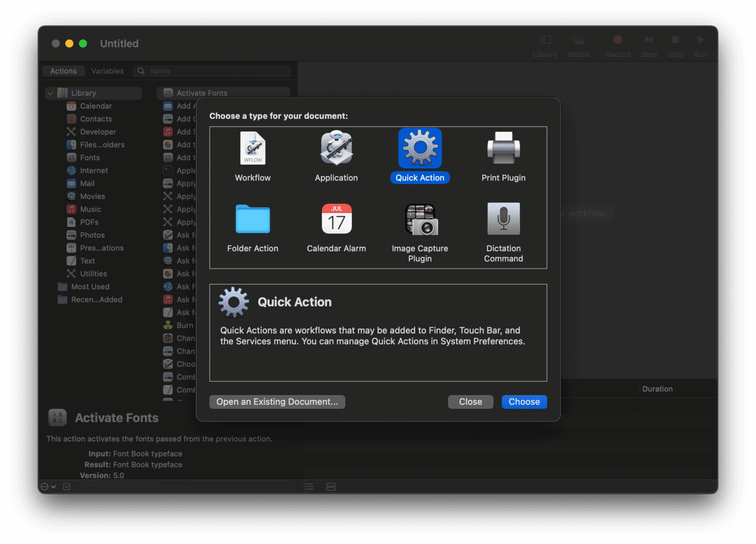756x544 pixels.
Task: Toggle the Library toolbar button
Action: (545, 45)
